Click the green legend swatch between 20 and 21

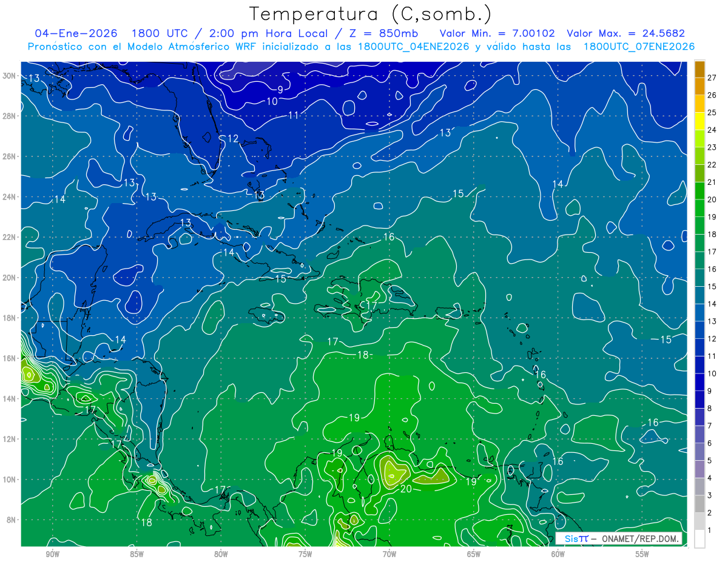(x=699, y=191)
